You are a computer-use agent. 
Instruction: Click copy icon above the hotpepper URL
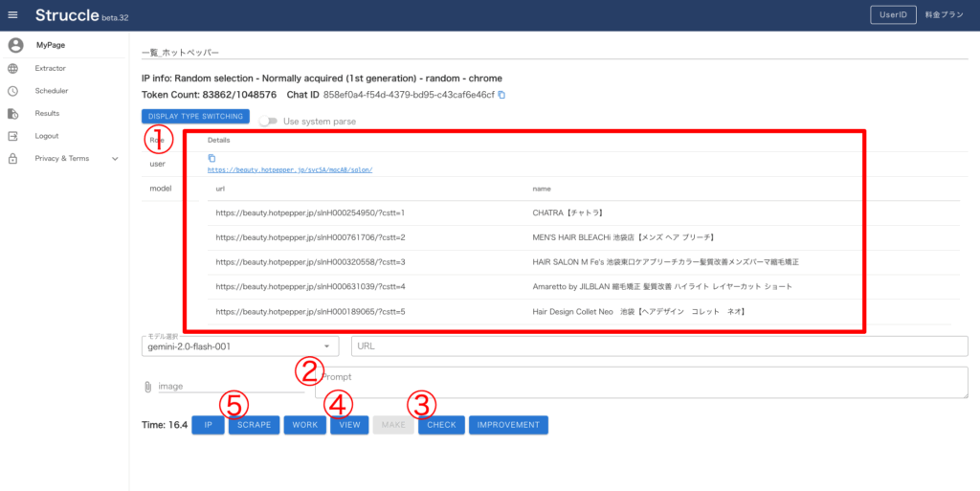[x=212, y=158]
